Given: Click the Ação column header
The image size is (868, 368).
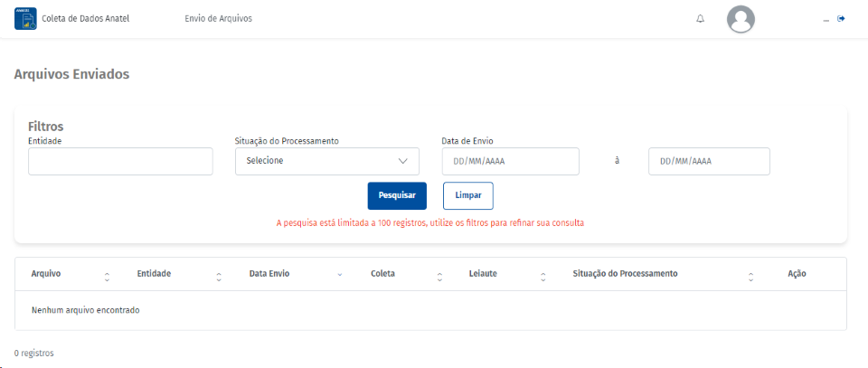Looking at the screenshot, I should click(x=797, y=273).
